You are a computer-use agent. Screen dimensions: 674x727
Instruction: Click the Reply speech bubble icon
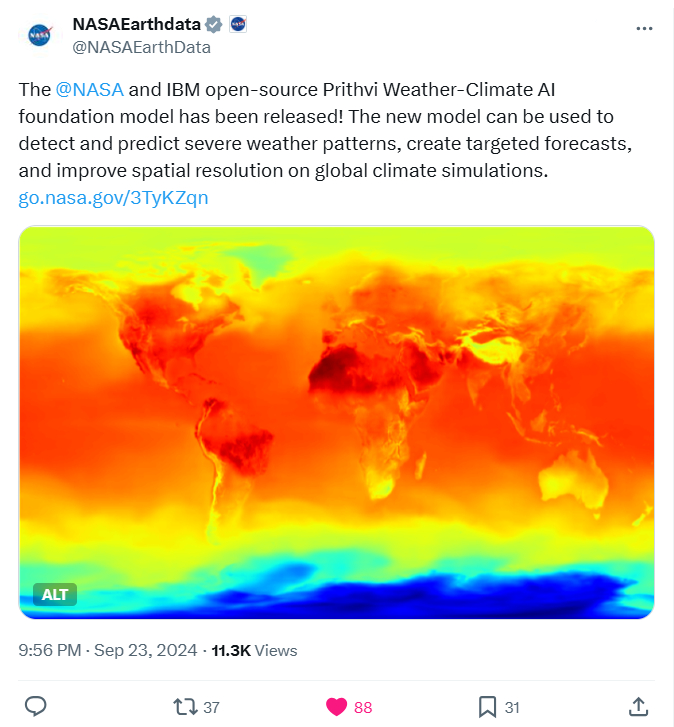click(x=36, y=707)
